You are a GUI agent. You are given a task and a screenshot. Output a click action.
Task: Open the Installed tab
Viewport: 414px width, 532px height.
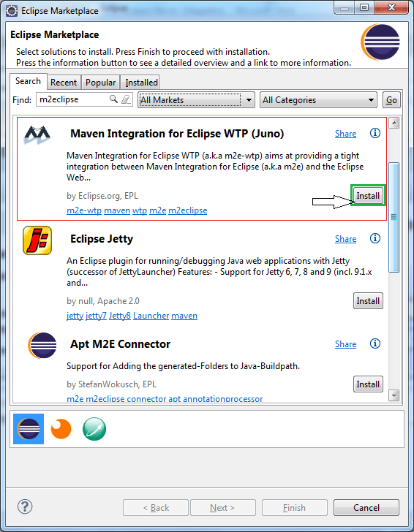point(141,83)
